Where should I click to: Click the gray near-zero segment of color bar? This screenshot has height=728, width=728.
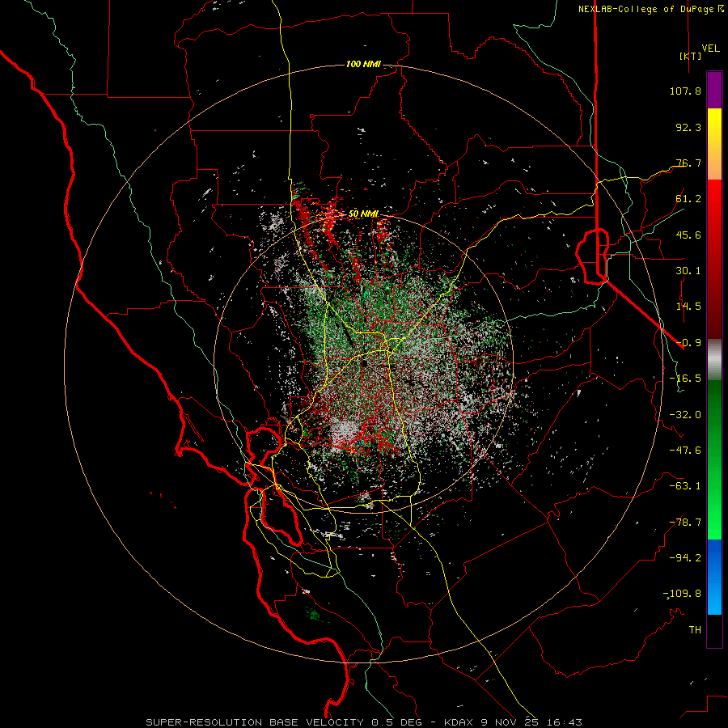714,360
